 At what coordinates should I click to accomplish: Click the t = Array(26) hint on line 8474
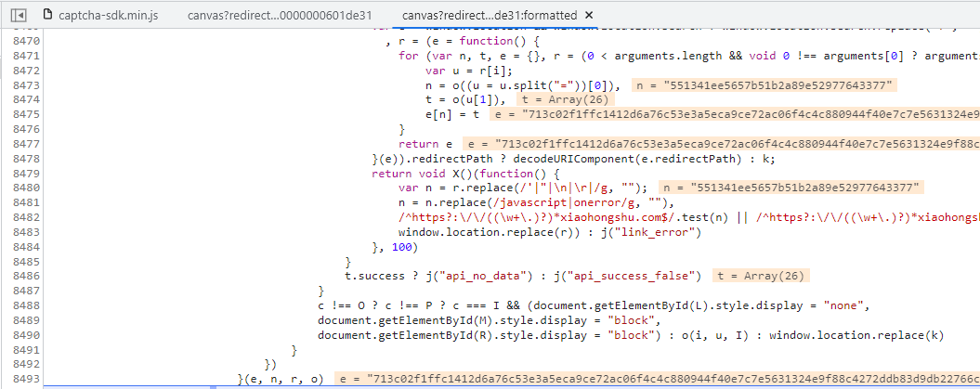(567, 100)
